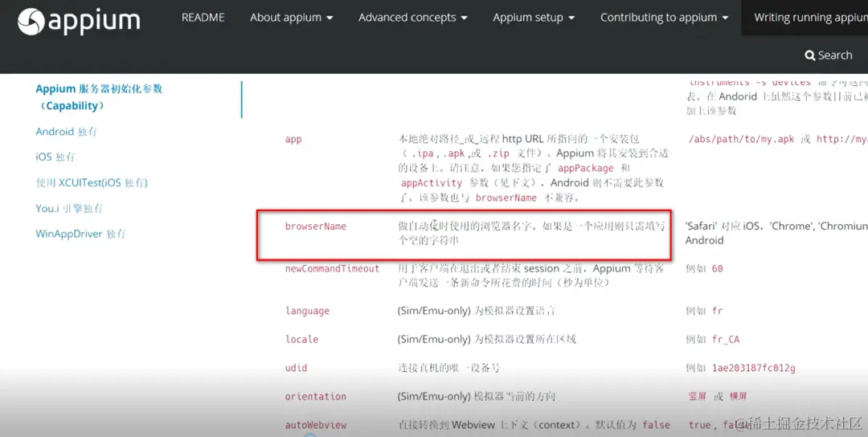This screenshot has height=437, width=868.
Task: Open the Writing running appium menu
Action: coord(810,18)
